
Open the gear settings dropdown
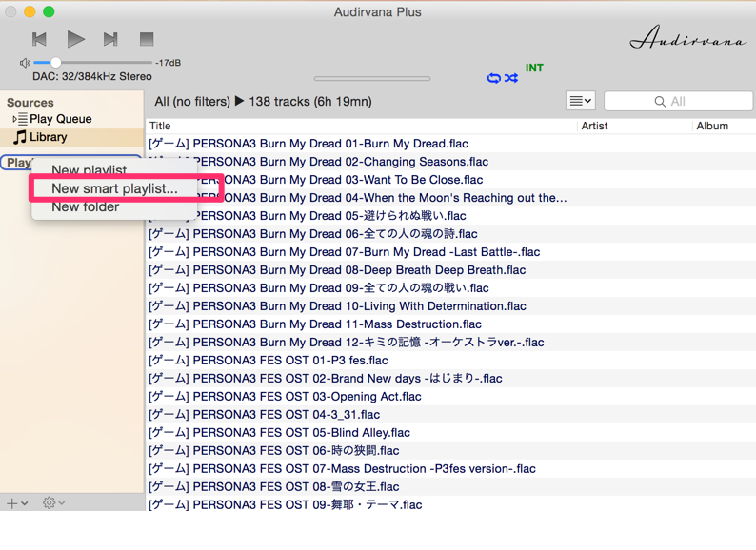[53, 502]
